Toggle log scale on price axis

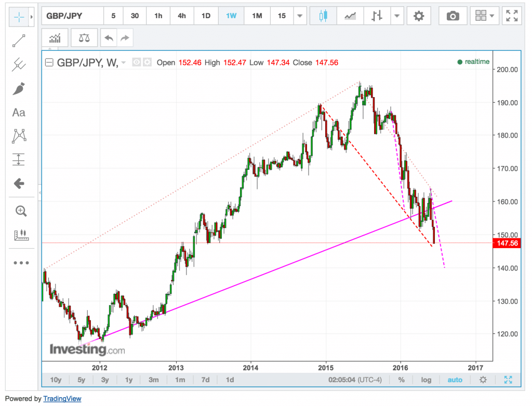pos(426,380)
